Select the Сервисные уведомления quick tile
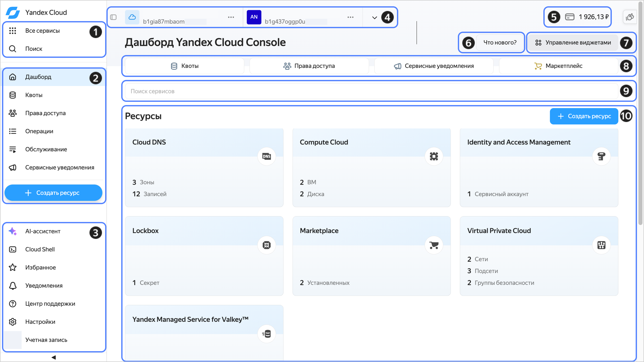Screen dimensions: 644x362 [x=434, y=66]
